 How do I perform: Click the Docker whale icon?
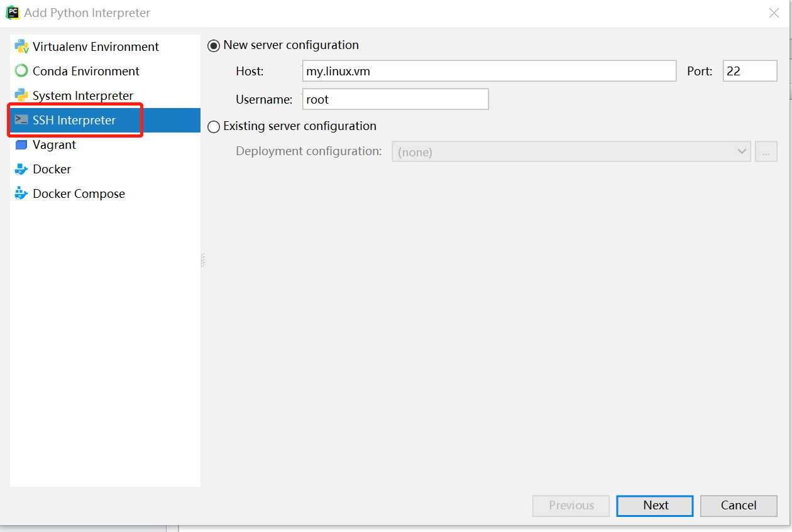[x=21, y=169]
